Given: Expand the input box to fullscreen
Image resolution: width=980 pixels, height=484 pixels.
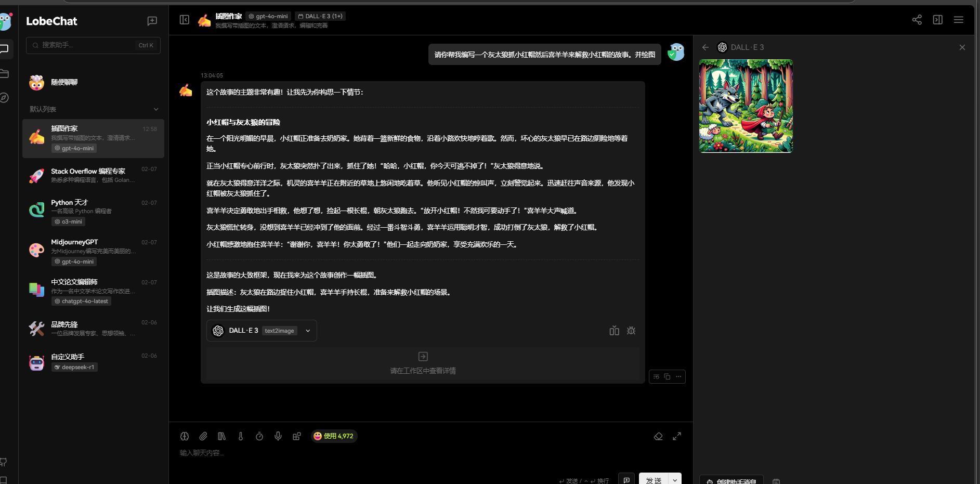Looking at the screenshot, I should (677, 436).
